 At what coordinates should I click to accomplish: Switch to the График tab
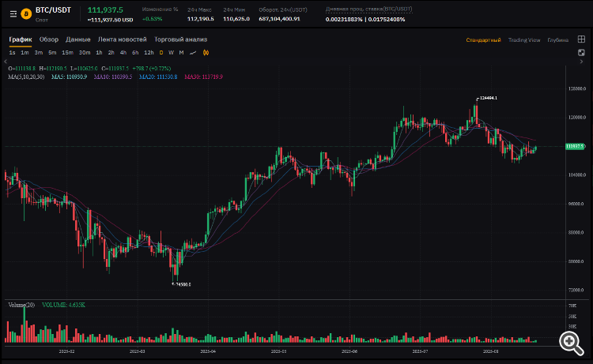tap(21, 39)
